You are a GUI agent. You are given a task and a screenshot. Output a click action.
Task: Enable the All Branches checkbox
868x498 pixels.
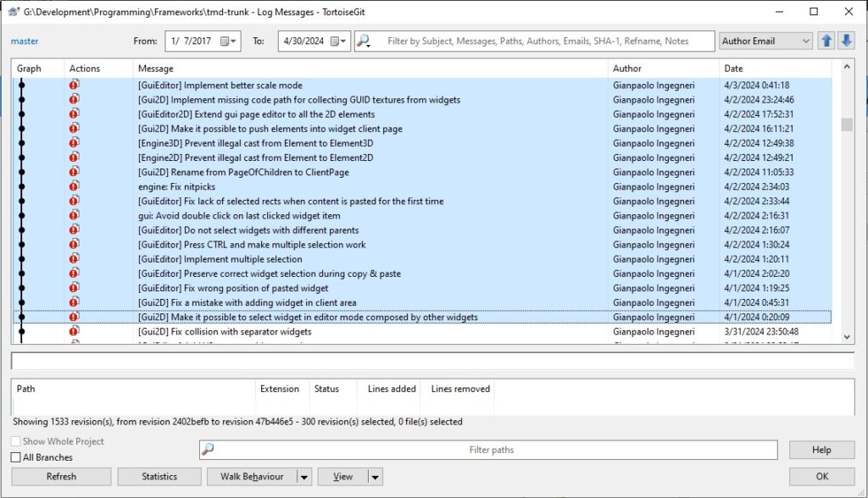(16, 457)
